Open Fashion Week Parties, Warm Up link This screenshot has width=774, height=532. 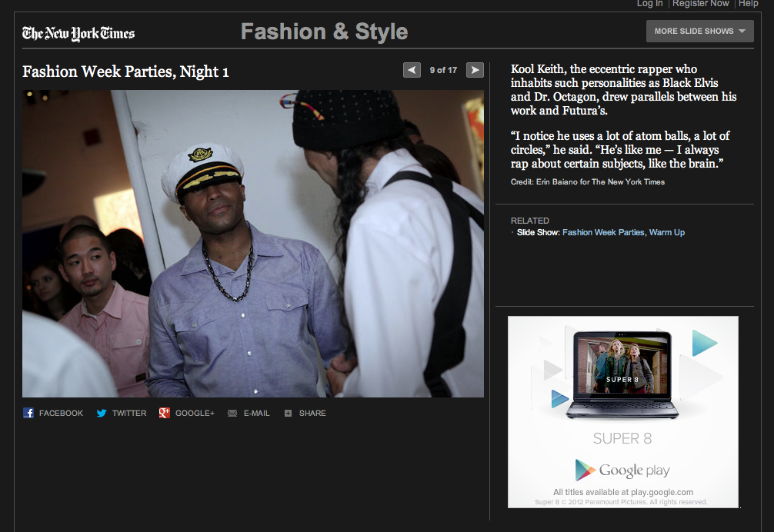pyautogui.click(x=623, y=232)
